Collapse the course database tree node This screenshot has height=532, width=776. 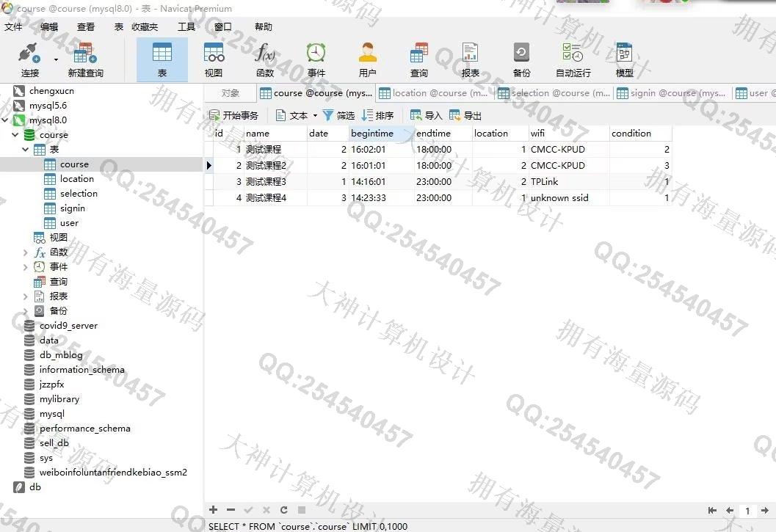click(x=15, y=135)
